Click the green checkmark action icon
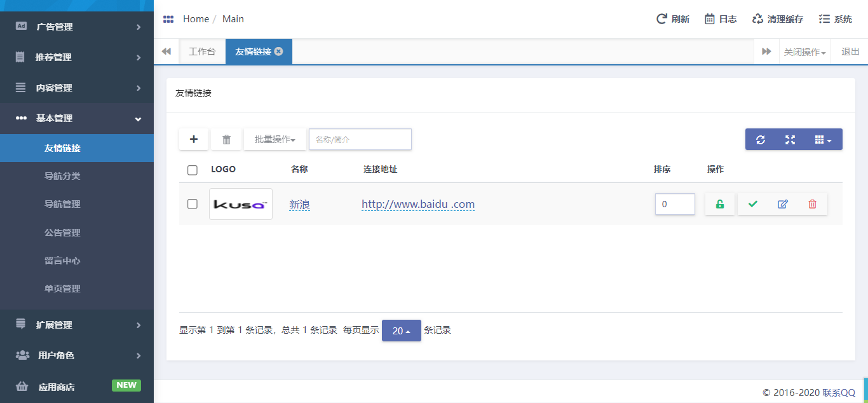Image resolution: width=868 pixels, height=403 pixels. point(753,204)
